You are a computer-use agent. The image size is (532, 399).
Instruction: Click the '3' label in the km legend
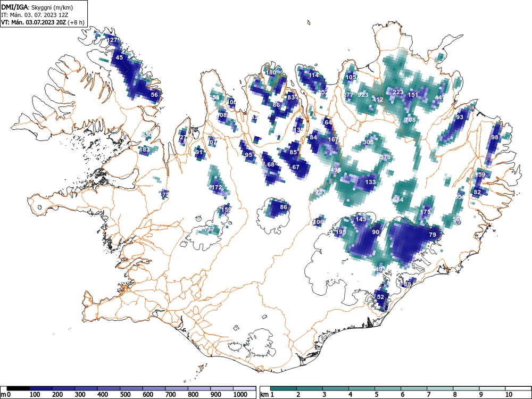tap(325, 394)
